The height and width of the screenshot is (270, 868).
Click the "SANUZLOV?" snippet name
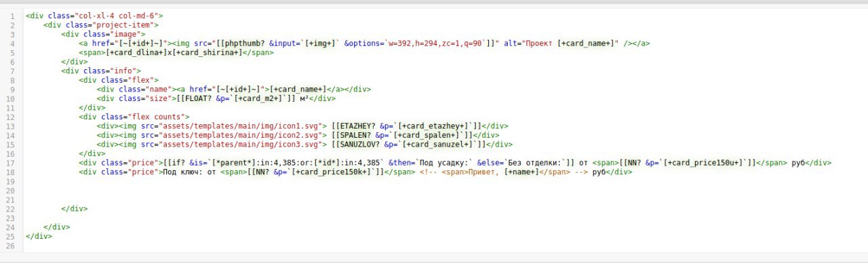361,144
